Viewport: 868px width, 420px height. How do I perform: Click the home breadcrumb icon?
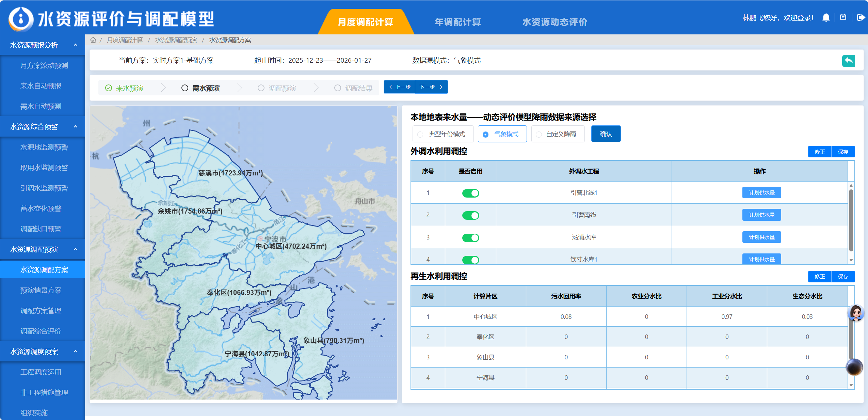click(93, 40)
